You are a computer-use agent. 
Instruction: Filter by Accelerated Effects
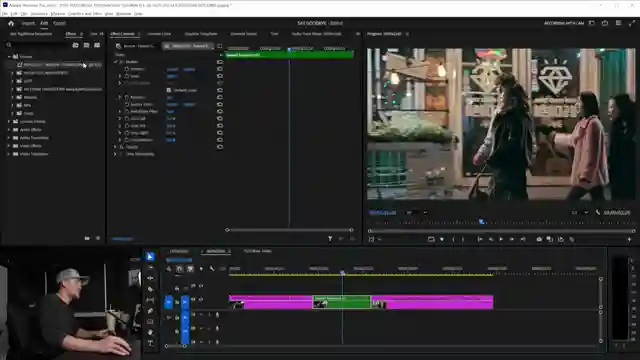(76, 45)
